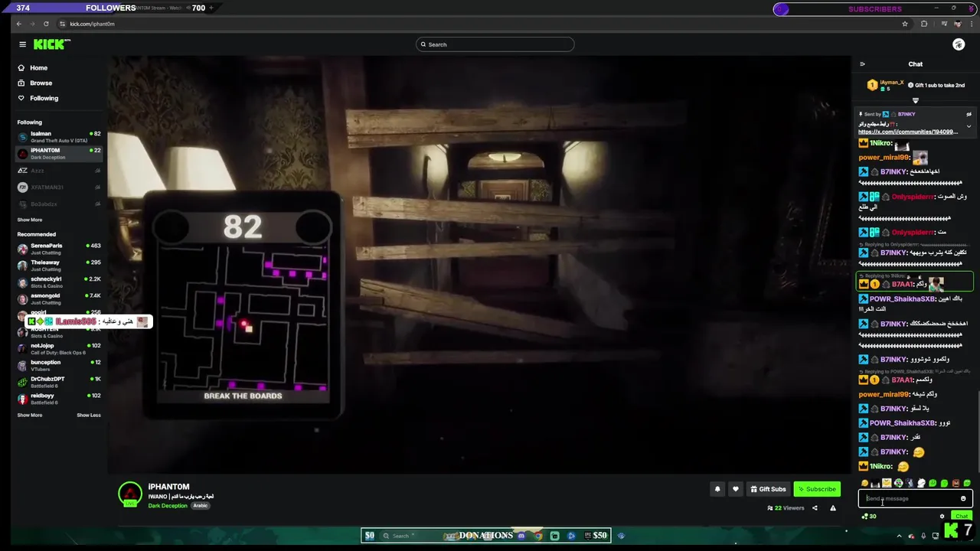
Task: Expand pinned message chevron
Action: [x=969, y=126]
